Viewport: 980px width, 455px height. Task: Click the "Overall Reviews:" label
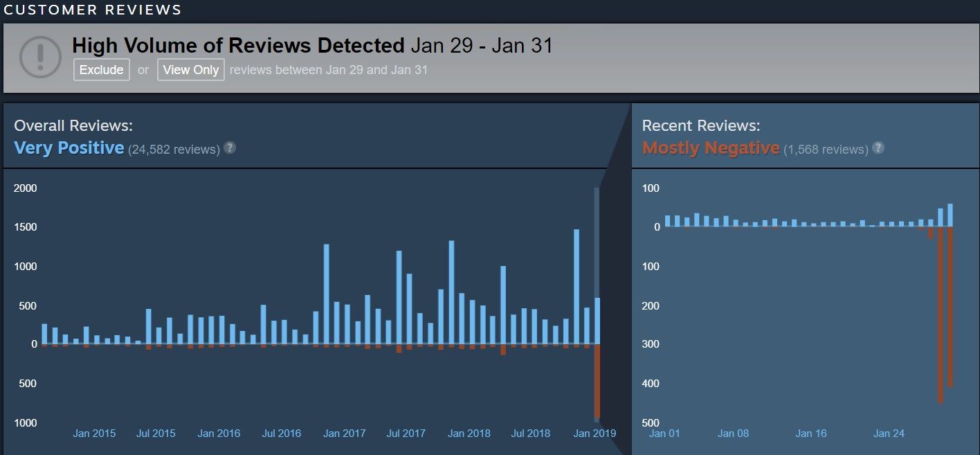pyautogui.click(x=73, y=125)
